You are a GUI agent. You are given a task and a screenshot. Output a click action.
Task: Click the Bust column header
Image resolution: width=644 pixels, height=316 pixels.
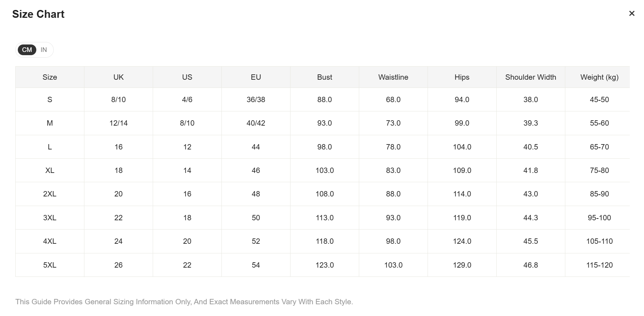[x=324, y=77]
